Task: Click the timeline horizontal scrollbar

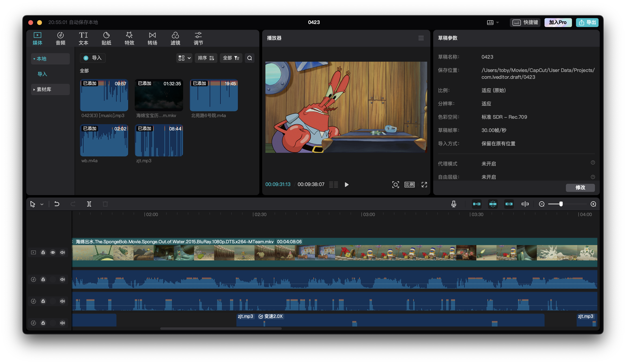Action: coord(221,329)
